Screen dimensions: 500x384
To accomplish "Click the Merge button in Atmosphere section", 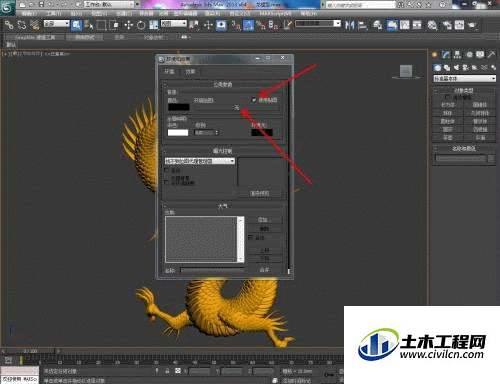I will point(264,270).
